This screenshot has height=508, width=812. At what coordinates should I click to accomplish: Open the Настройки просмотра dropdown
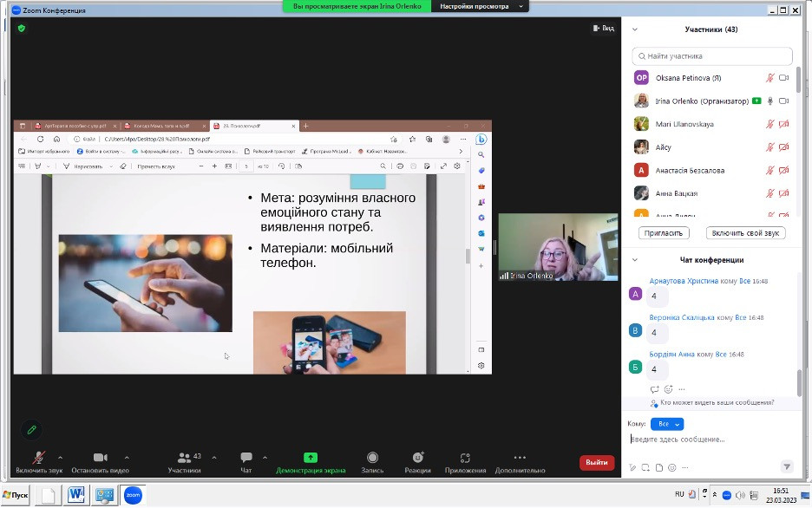tap(480, 6)
